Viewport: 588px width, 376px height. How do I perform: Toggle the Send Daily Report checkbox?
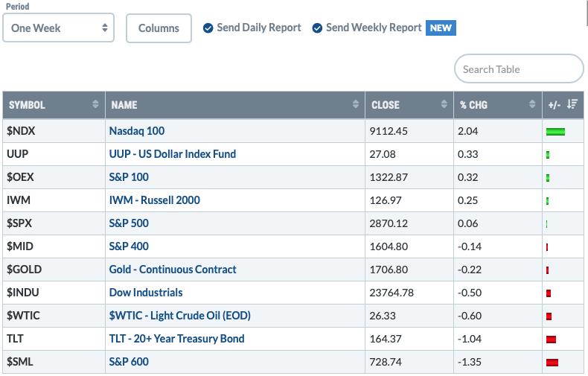coord(208,28)
